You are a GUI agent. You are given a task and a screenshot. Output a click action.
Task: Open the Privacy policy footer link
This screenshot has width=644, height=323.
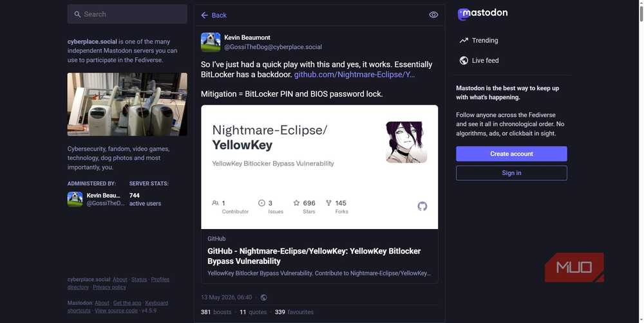point(109,288)
